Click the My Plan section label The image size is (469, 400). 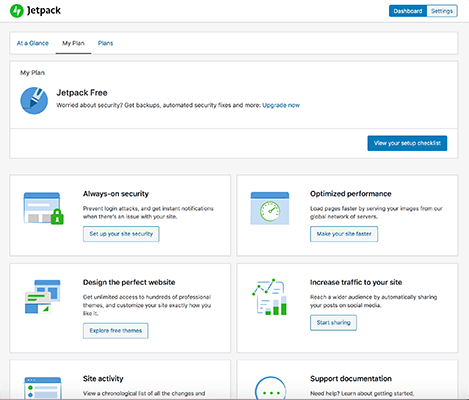[32, 73]
